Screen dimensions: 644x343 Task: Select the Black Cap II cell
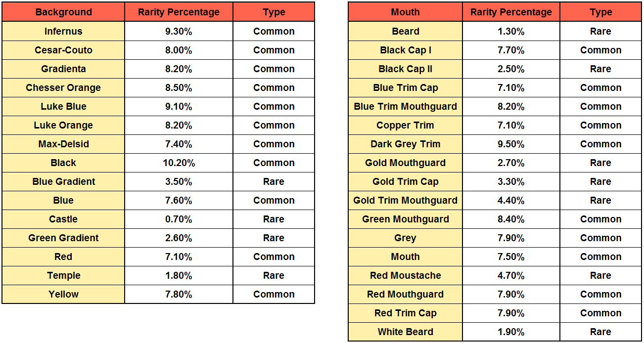[x=405, y=69]
